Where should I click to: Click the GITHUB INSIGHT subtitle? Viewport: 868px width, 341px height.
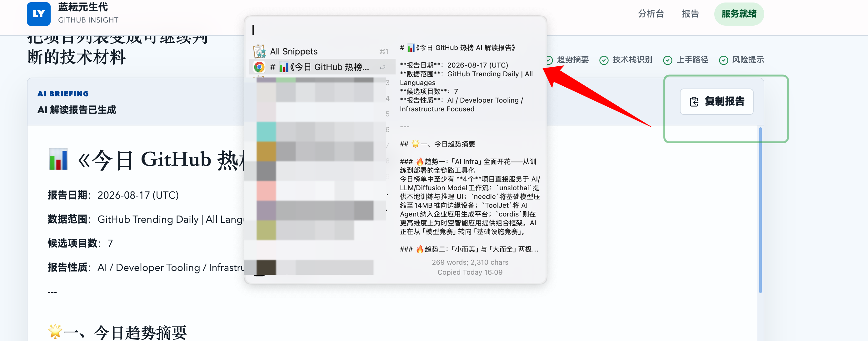88,20
